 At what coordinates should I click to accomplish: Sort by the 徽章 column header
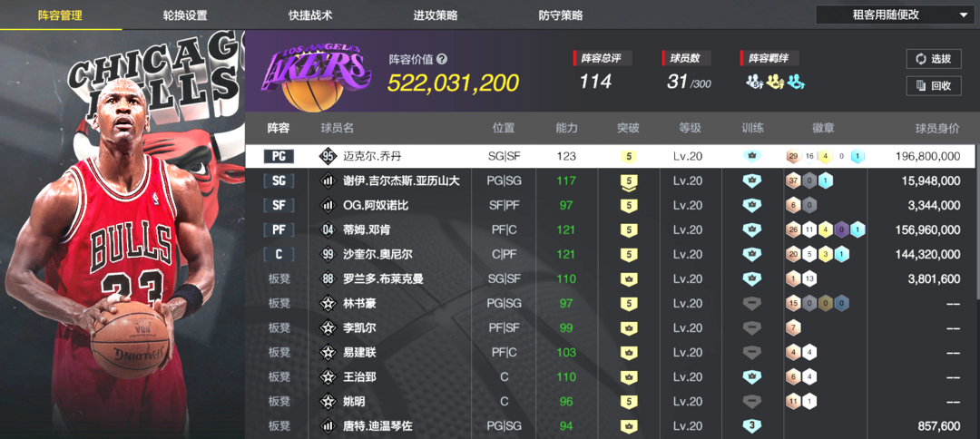pos(823,128)
